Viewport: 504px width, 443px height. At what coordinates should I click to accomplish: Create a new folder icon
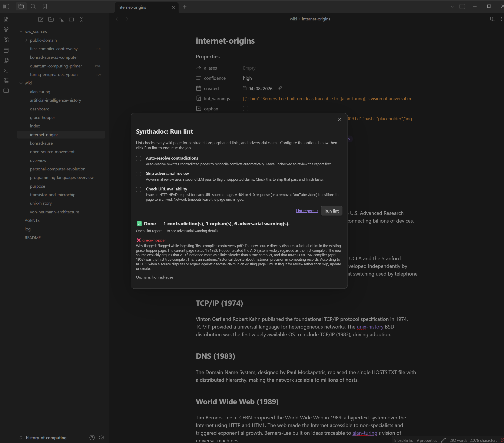coord(51,20)
